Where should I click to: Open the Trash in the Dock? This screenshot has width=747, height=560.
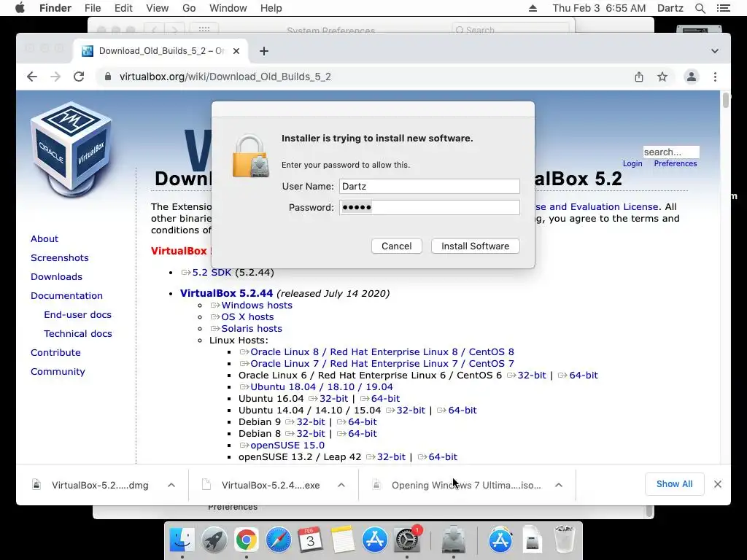(x=565, y=540)
